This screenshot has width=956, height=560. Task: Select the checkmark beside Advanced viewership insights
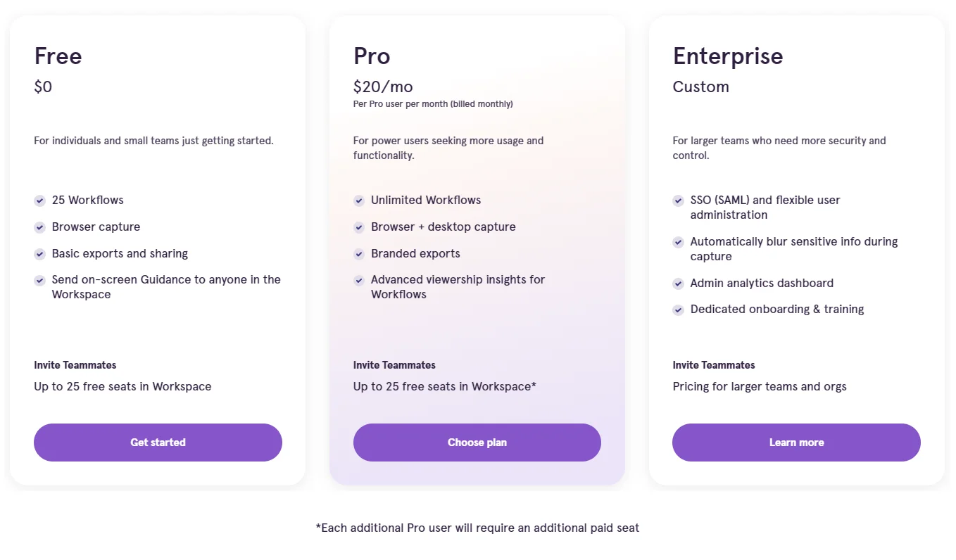point(359,280)
